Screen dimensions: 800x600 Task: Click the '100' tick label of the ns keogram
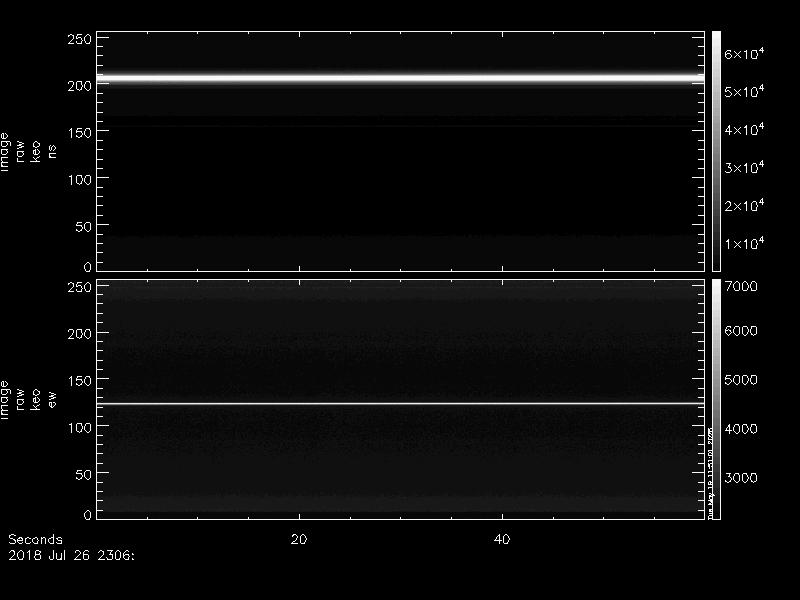point(80,180)
